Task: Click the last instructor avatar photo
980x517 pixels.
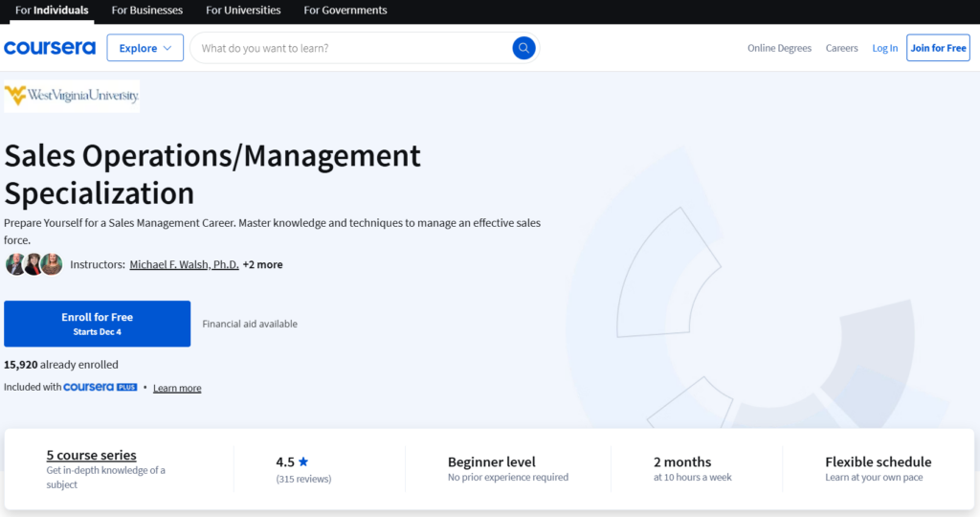Action: coord(52,264)
